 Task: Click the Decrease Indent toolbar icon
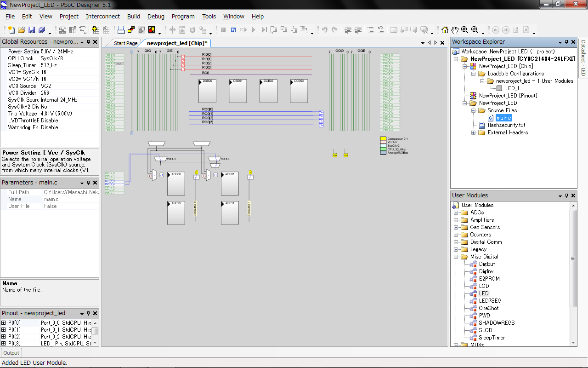348,30
